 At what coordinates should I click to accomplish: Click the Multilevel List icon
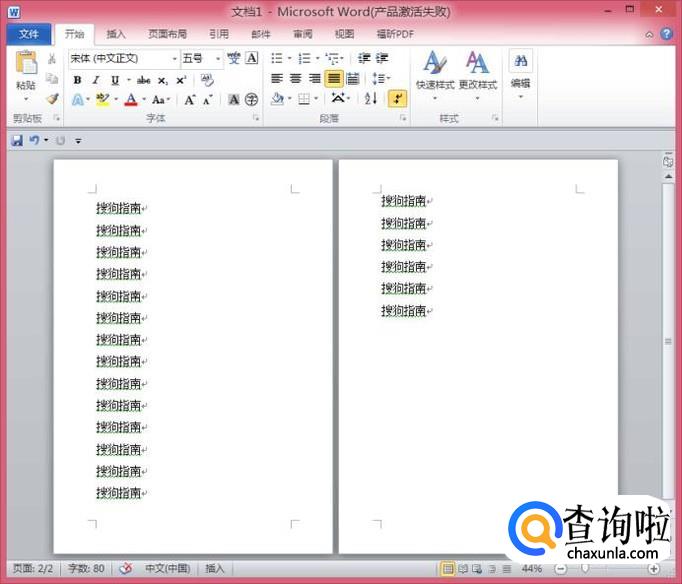pyautogui.click(x=333, y=58)
